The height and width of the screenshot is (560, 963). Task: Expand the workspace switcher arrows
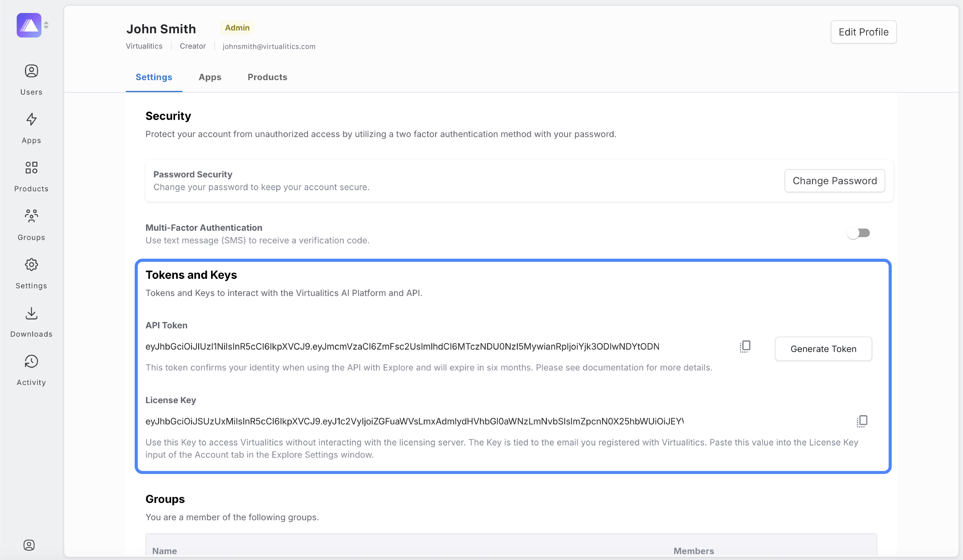click(x=46, y=25)
